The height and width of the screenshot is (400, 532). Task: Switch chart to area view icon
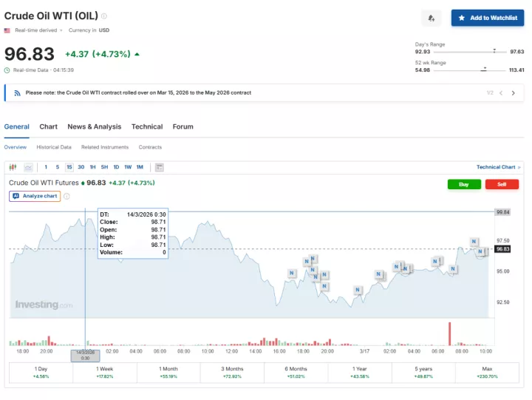pyautogui.click(x=28, y=167)
